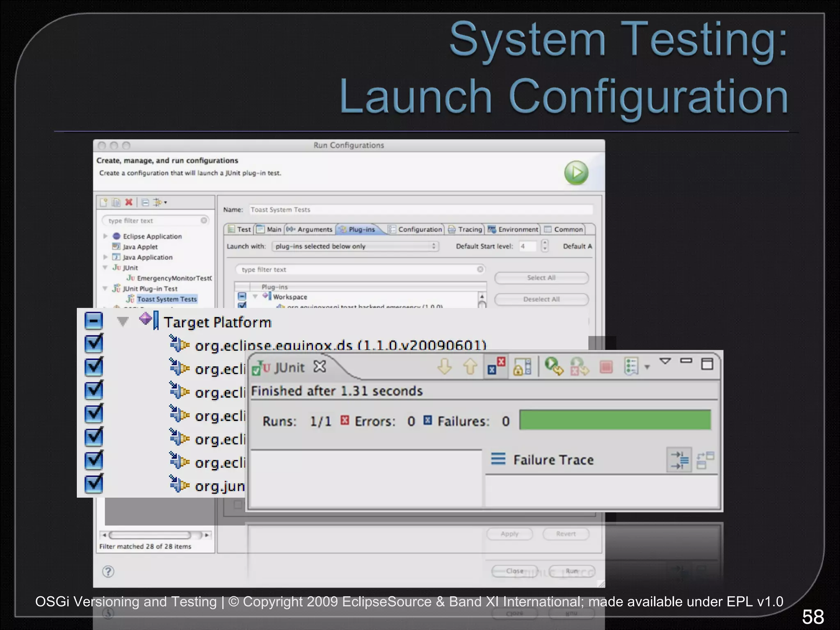Click the Apply button
Screen dimensions: 840x630
pyautogui.click(x=510, y=534)
